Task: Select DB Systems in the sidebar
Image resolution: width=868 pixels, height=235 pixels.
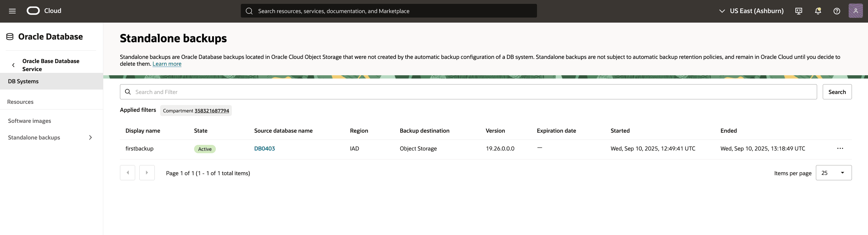Action: click(51, 81)
